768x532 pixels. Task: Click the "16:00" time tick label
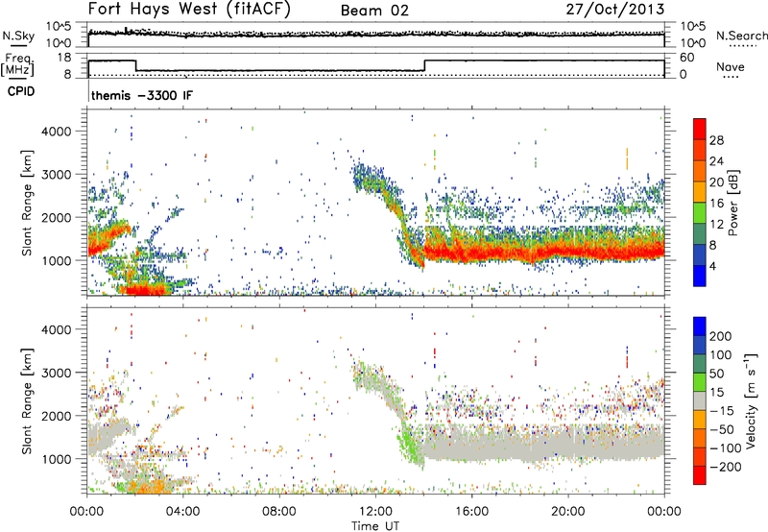click(x=471, y=512)
